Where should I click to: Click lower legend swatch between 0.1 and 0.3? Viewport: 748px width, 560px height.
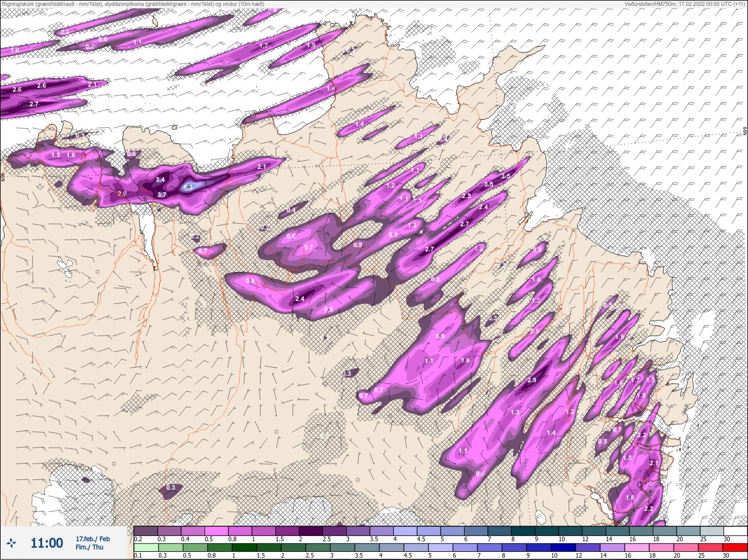146,548
